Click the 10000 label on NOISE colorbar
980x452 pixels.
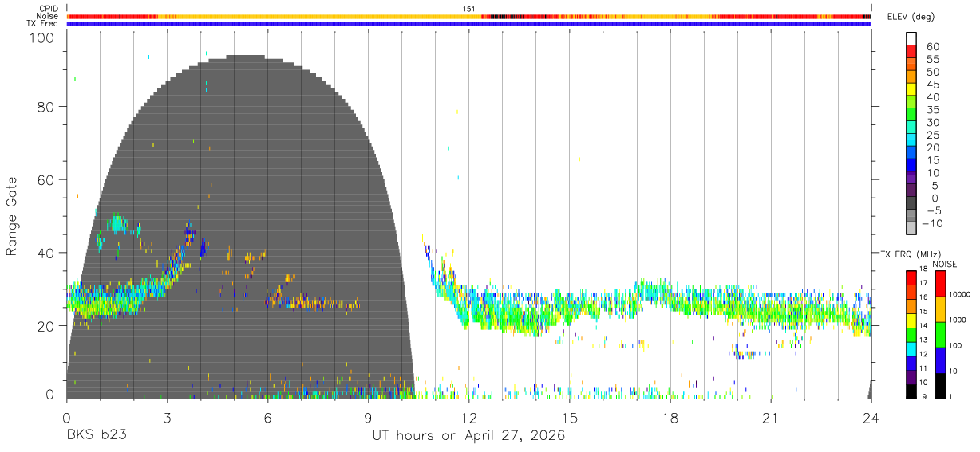point(960,294)
